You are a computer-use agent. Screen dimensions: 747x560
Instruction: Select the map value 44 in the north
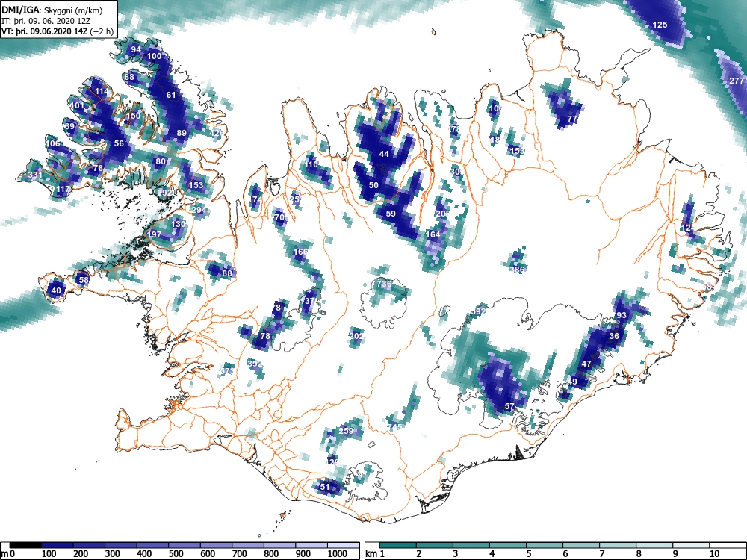click(x=384, y=154)
